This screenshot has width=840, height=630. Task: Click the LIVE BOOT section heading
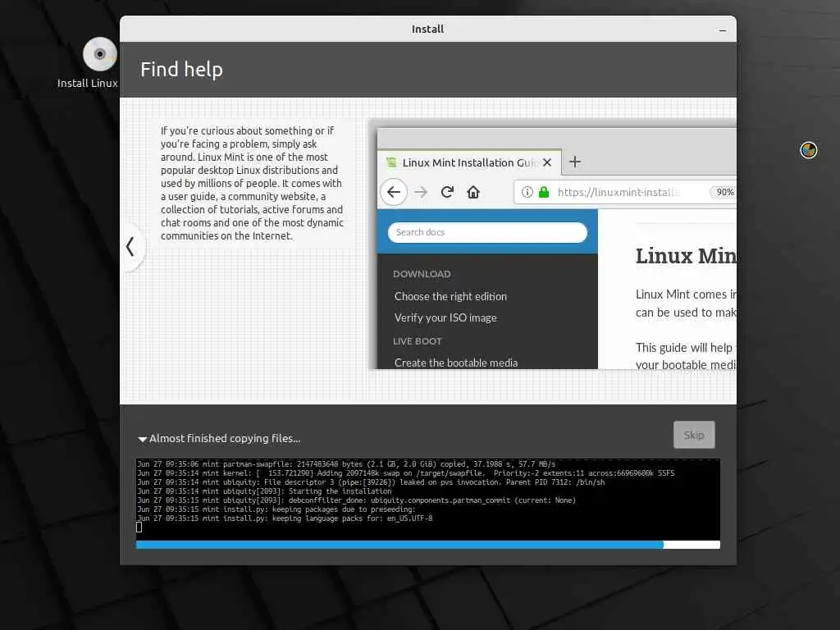point(418,341)
